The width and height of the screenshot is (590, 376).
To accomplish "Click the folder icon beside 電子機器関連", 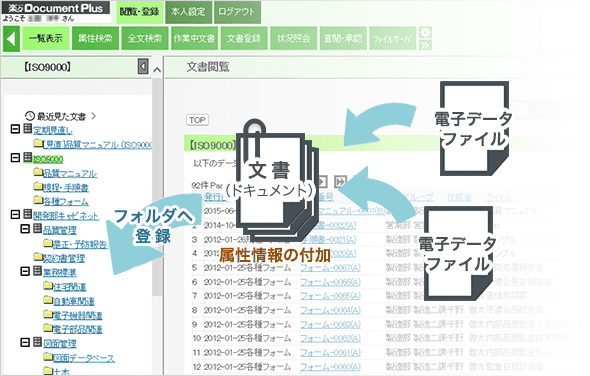I will point(48,314).
